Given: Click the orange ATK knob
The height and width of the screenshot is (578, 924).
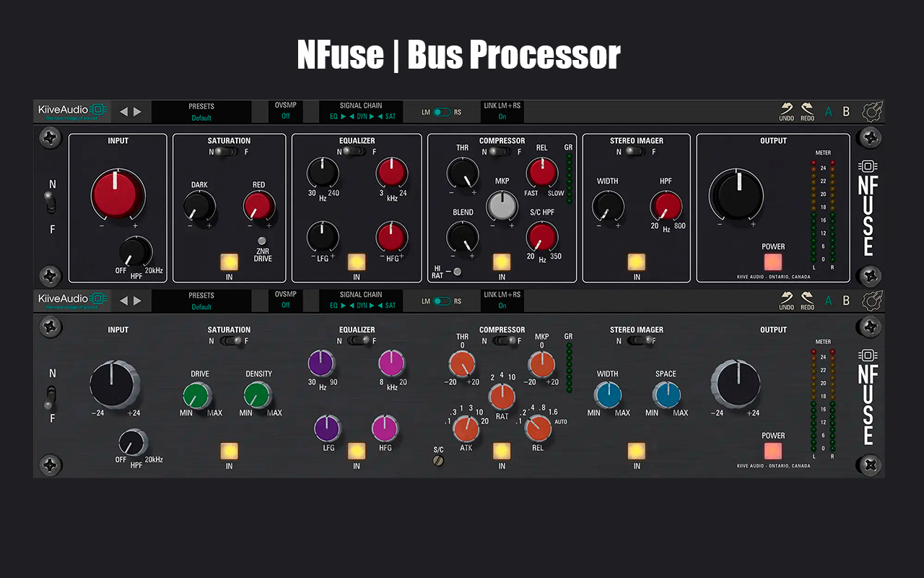Looking at the screenshot, I should click(466, 429).
